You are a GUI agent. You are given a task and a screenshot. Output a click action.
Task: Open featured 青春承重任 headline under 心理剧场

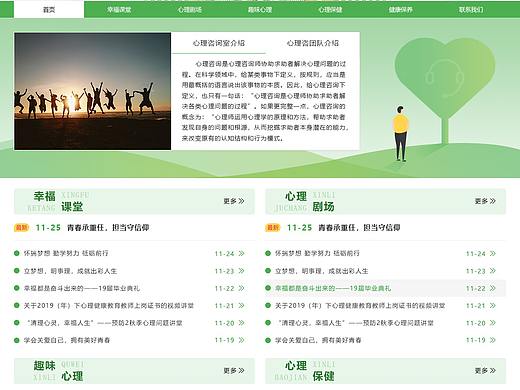359,228
